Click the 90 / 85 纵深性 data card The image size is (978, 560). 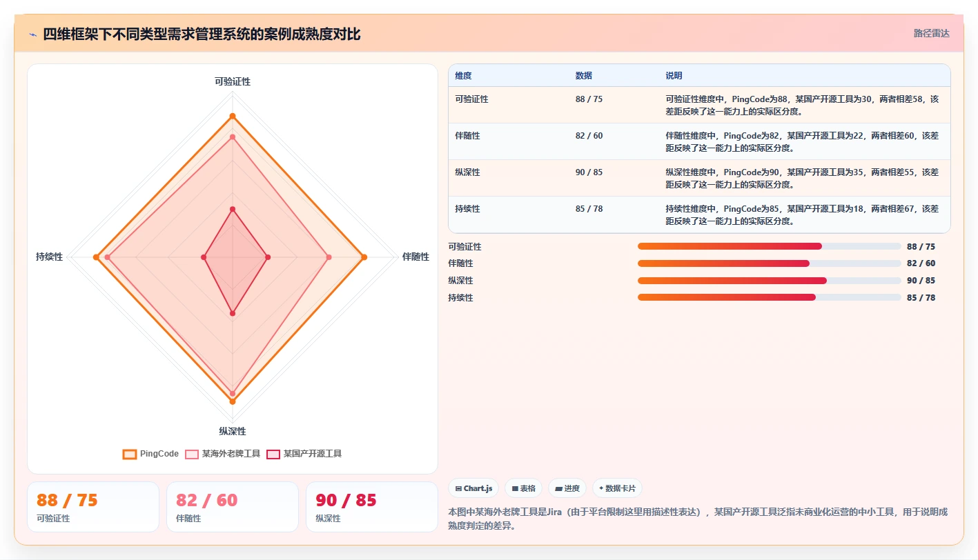coord(372,507)
